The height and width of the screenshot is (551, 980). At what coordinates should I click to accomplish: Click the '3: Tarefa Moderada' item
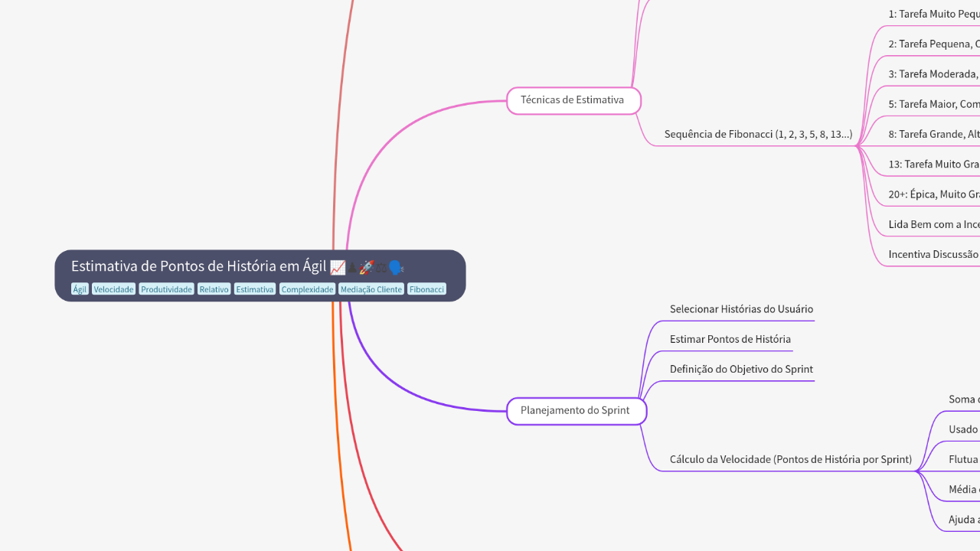pos(934,74)
